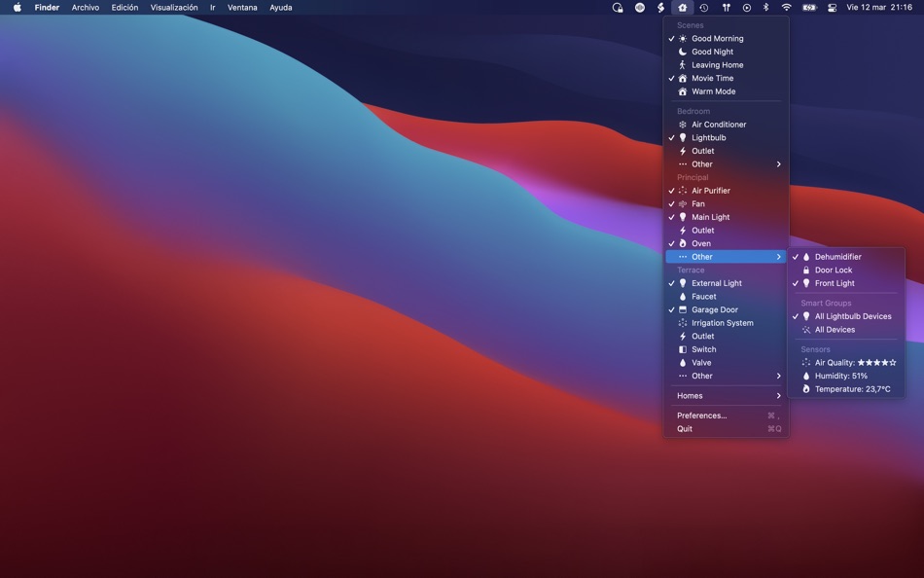Image resolution: width=924 pixels, height=578 pixels.
Task: Switch off the Air Purifier
Action: (726, 191)
